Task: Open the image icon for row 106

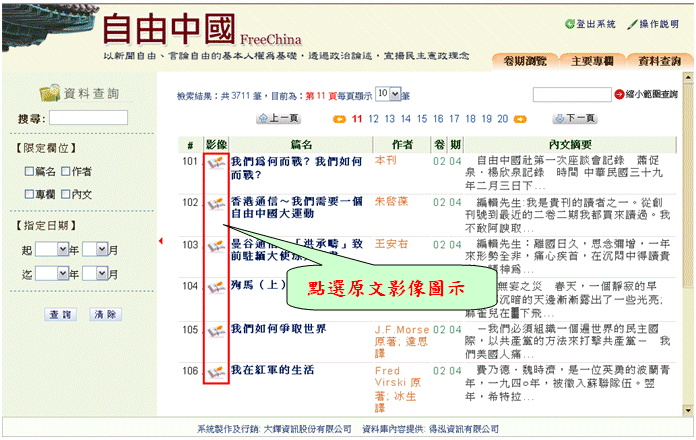Action: 215,370
